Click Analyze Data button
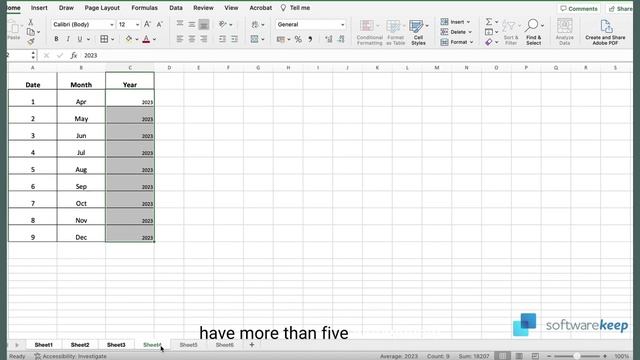640x360 pixels. click(564, 32)
